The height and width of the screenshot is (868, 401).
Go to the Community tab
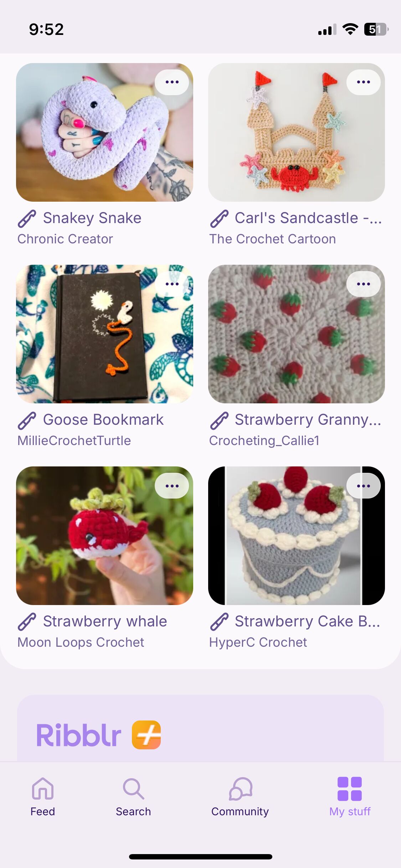pyautogui.click(x=240, y=797)
